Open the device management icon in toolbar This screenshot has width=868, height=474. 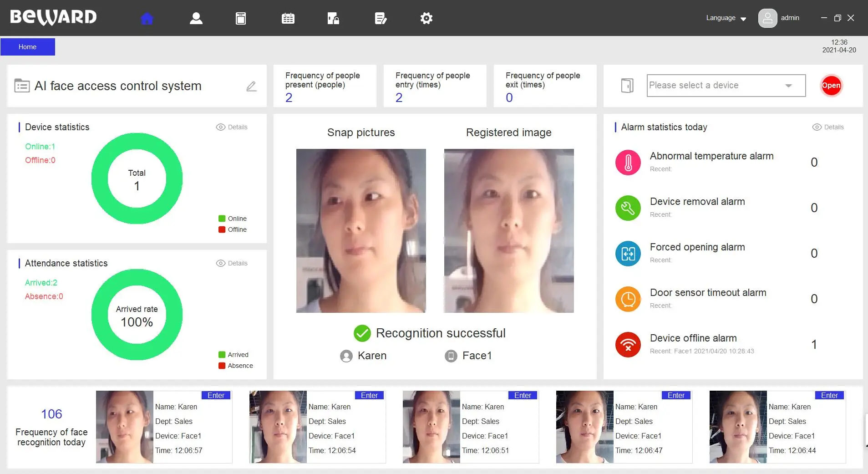[241, 18]
